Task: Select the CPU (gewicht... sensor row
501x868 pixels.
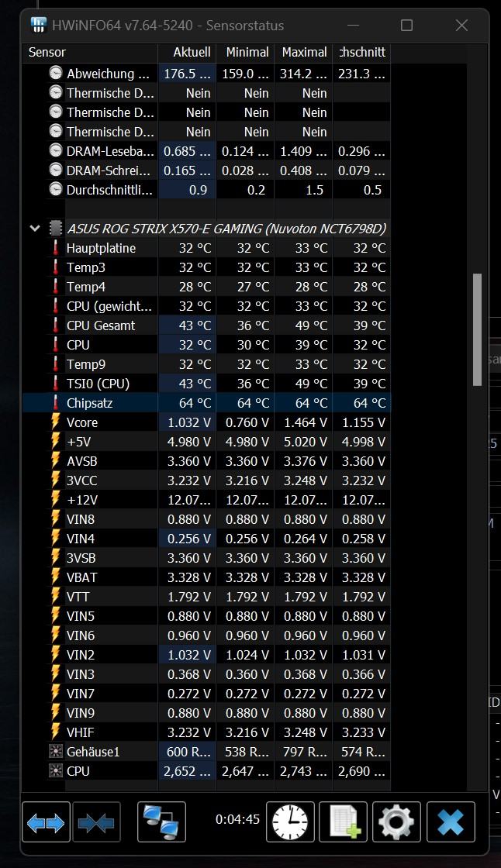Action: click(x=206, y=306)
